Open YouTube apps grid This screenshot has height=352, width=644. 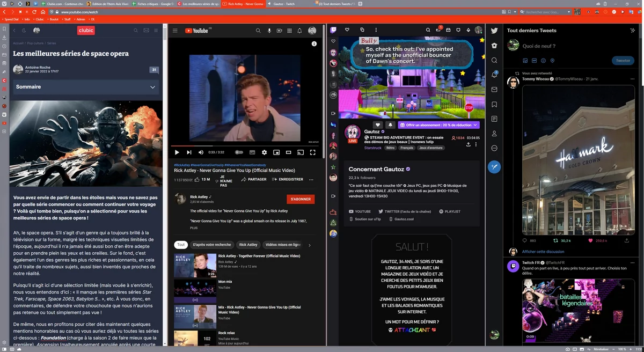[x=289, y=31]
